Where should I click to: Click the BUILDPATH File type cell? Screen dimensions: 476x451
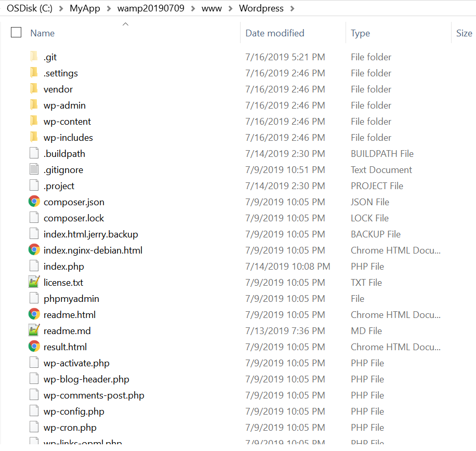tap(382, 154)
